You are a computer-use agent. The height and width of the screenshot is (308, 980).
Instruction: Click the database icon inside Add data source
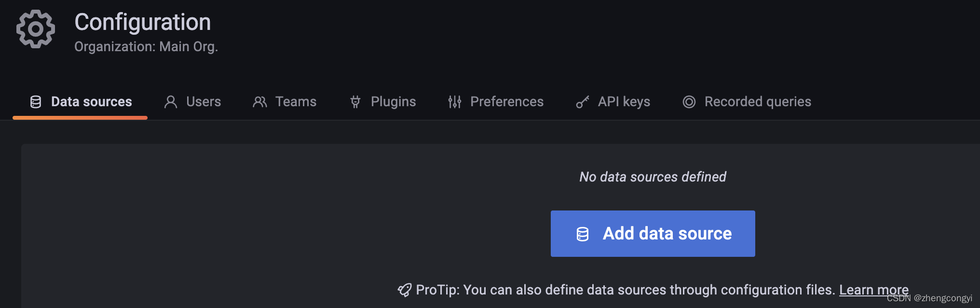[583, 234]
